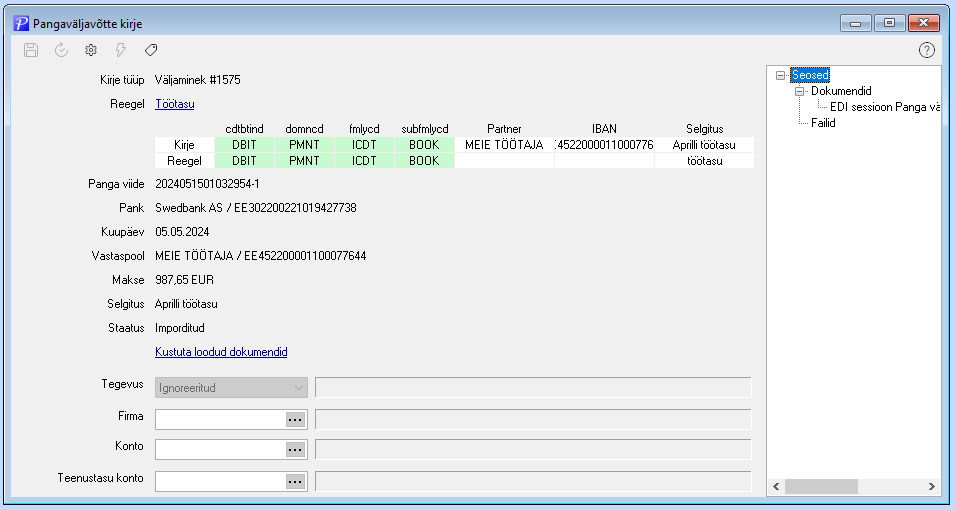Collapse the Dokumendid tree node

(x=799, y=91)
